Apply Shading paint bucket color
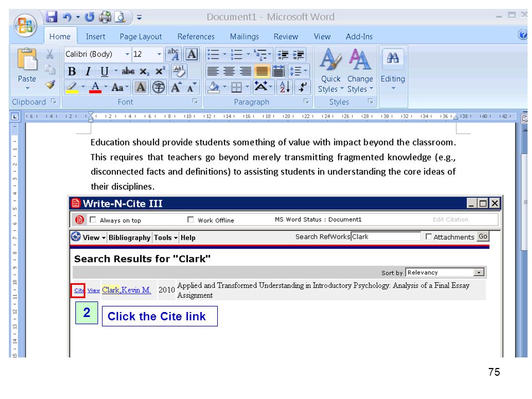532x399 pixels. click(214, 88)
